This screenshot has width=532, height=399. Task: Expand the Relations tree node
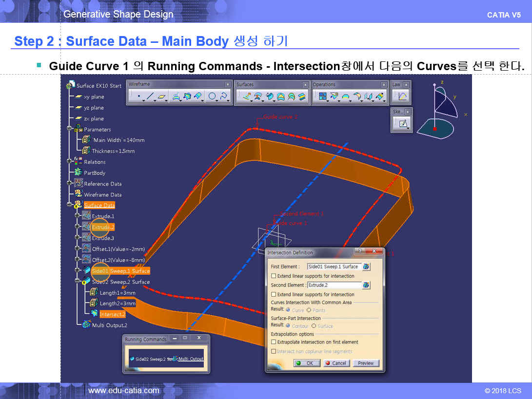click(x=70, y=162)
